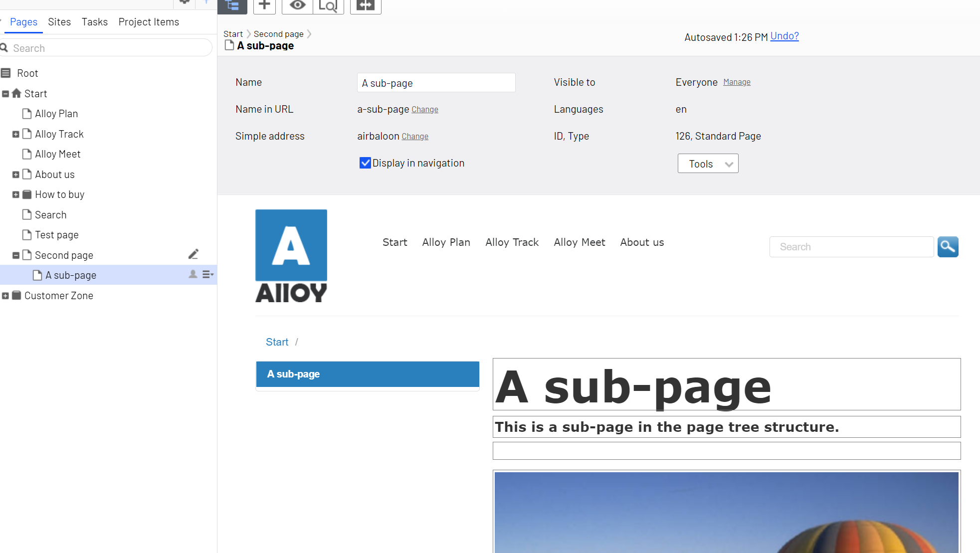Screen dimensions: 980x553
Task: Click the compare versions arrows icon
Action: [366, 6]
